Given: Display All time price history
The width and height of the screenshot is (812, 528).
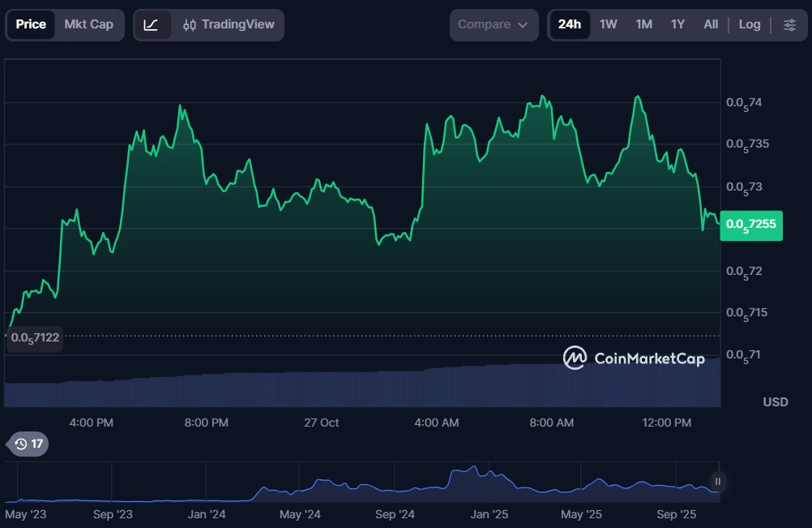Looking at the screenshot, I should point(711,24).
